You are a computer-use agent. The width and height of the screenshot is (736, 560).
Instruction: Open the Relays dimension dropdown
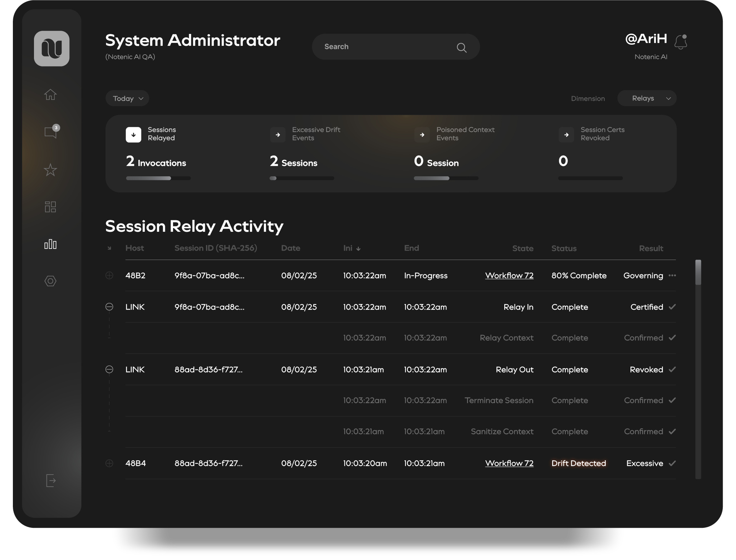[647, 98]
